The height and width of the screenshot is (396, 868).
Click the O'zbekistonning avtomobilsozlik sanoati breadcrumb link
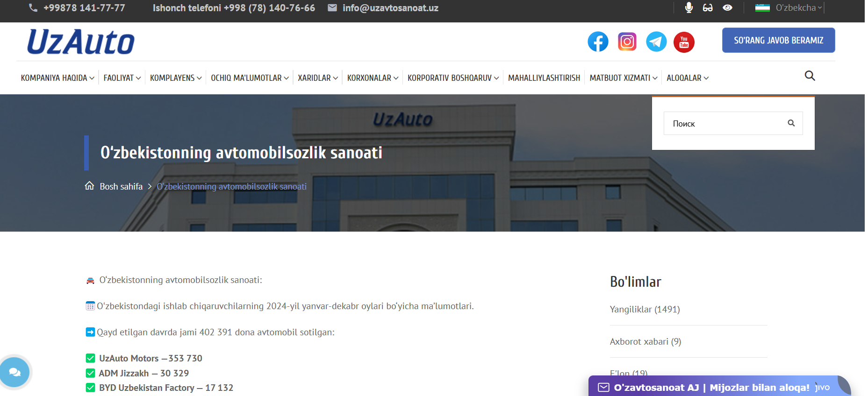point(232,186)
